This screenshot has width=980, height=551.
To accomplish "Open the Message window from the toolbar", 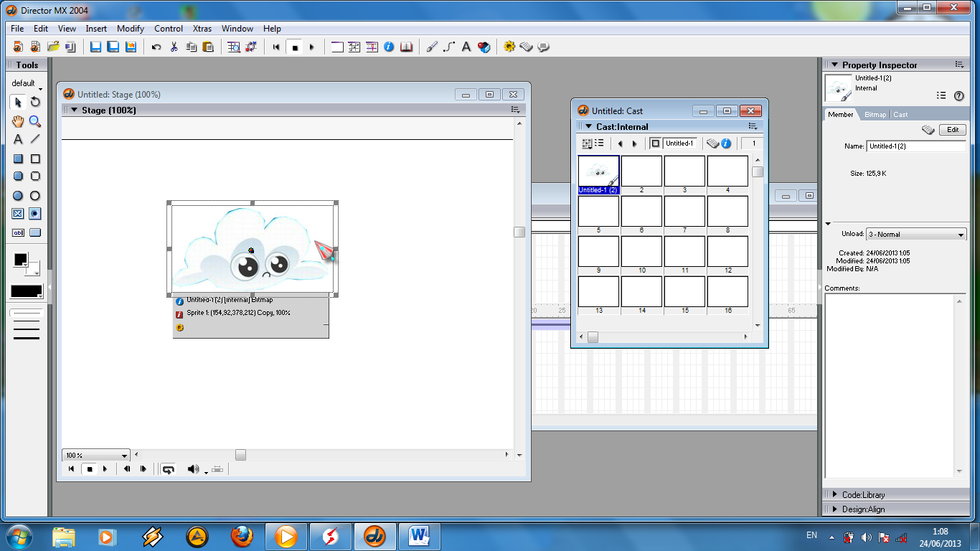I will click(543, 47).
